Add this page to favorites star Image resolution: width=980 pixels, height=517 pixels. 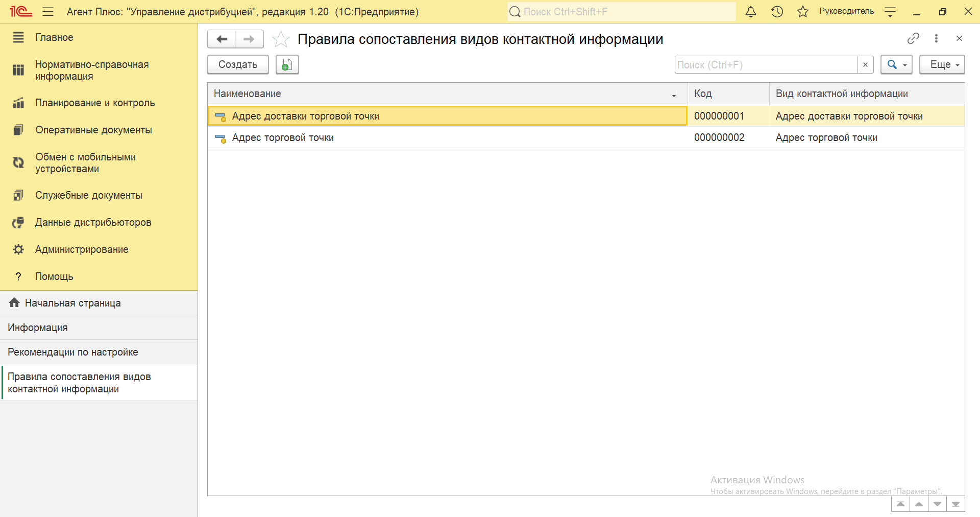281,39
